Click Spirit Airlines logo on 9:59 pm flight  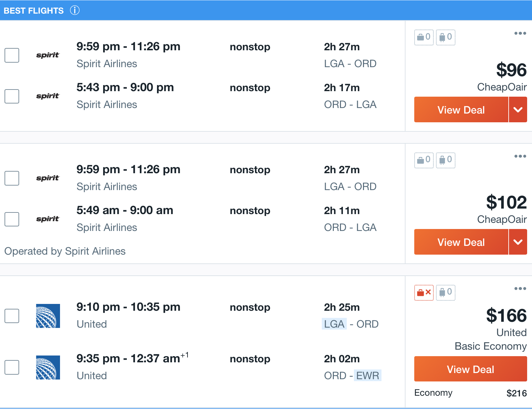(x=48, y=55)
